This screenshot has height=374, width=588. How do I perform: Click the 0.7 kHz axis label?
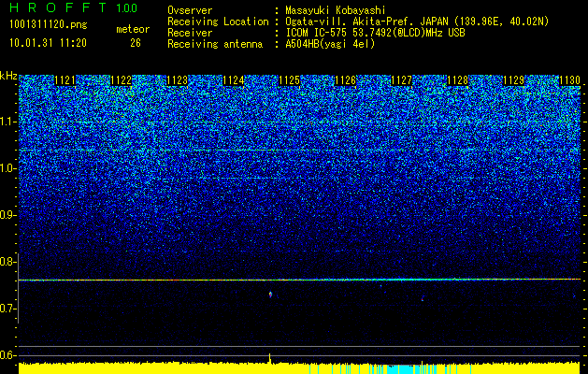click(x=7, y=309)
